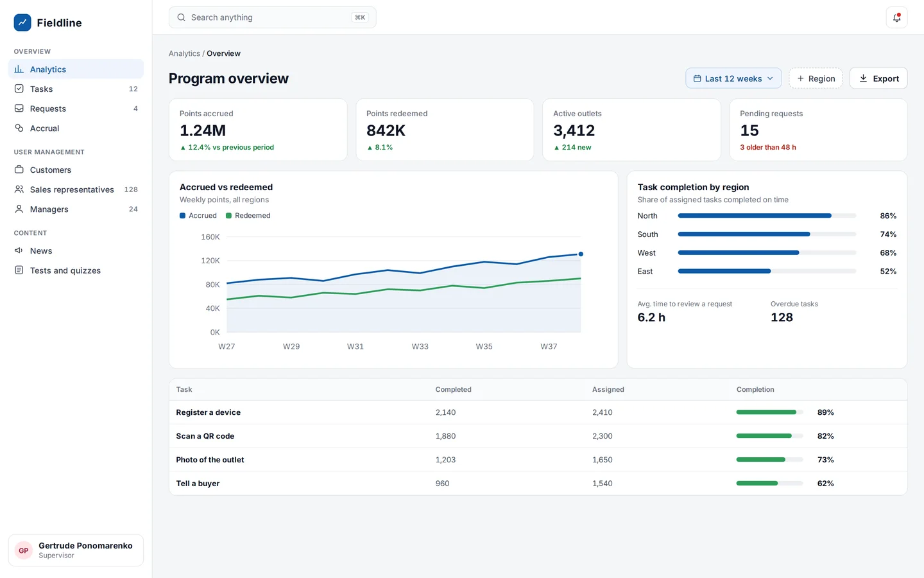This screenshot has height=578, width=924.
Task: Click the Sales representatives people icon
Action: pos(19,189)
